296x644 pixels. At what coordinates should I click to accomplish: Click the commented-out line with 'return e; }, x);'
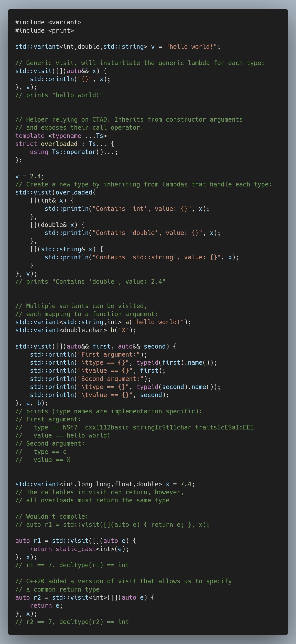pos(112,525)
